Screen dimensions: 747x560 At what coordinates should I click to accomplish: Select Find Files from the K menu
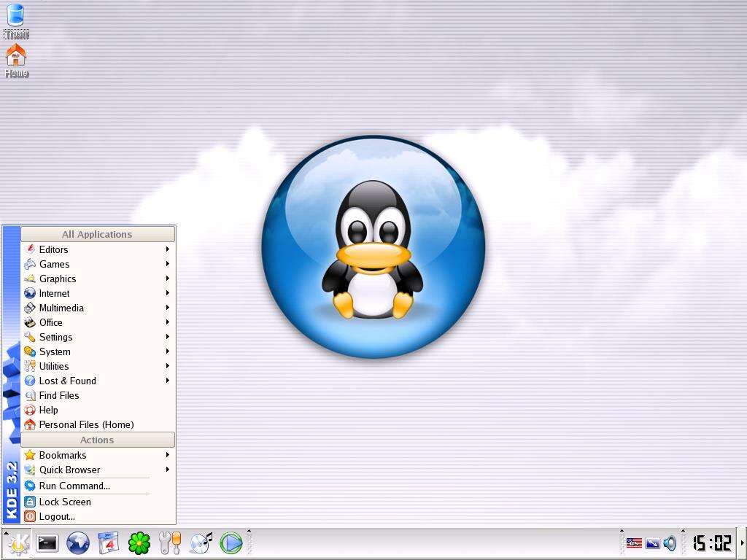(98, 396)
